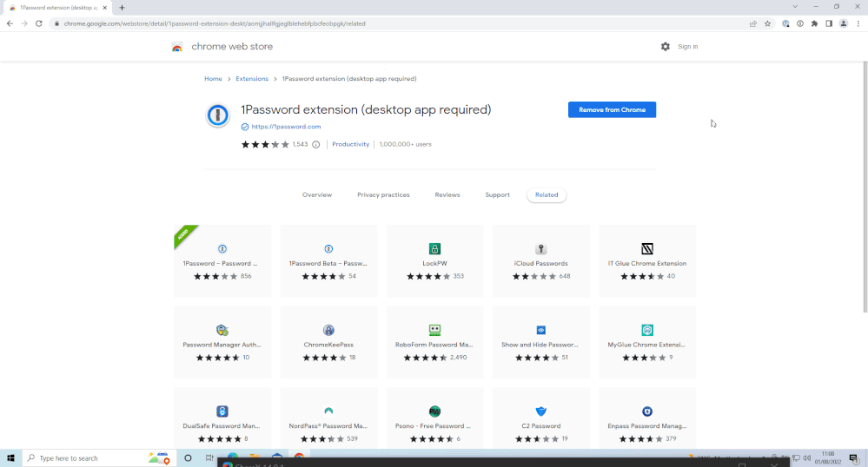Screen dimensions: 868x467
Task: Reload the page
Action: (x=39, y=23)
